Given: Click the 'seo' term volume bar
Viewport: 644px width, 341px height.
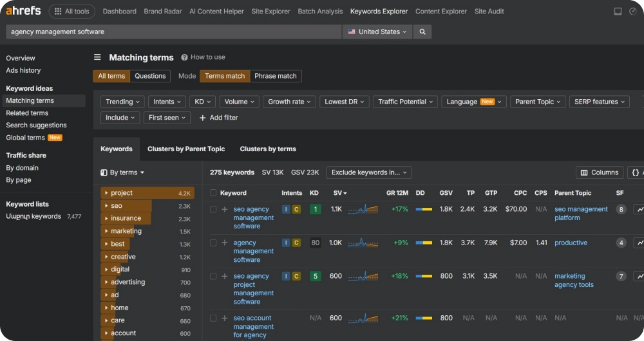Looking at the screenshot, I should (x=126, y=206).
